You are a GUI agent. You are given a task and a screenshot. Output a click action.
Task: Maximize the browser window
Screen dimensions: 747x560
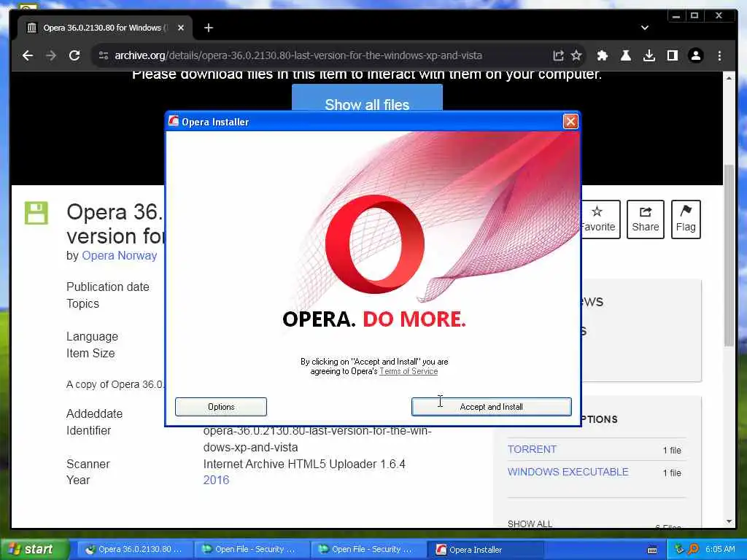tap(694, 16)
